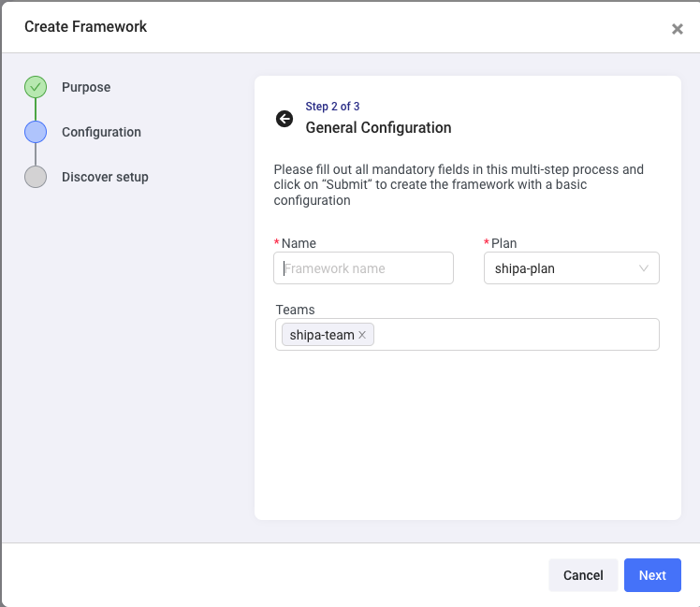The width and height of the screenshot is (700, 607).
Task: Click the Plan field label
Action: point(503,243)
